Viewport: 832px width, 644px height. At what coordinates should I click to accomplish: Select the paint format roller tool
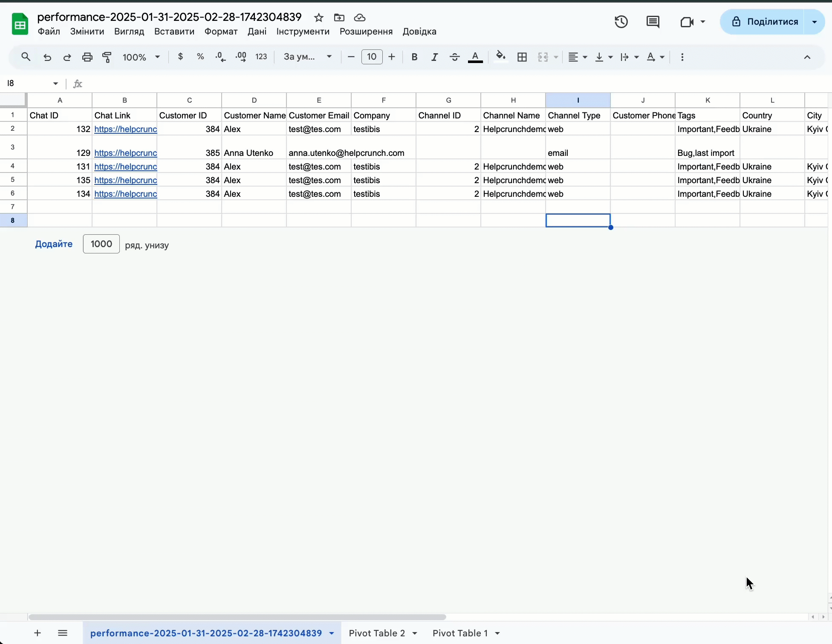pyautogui.click(x=107, y=57)
